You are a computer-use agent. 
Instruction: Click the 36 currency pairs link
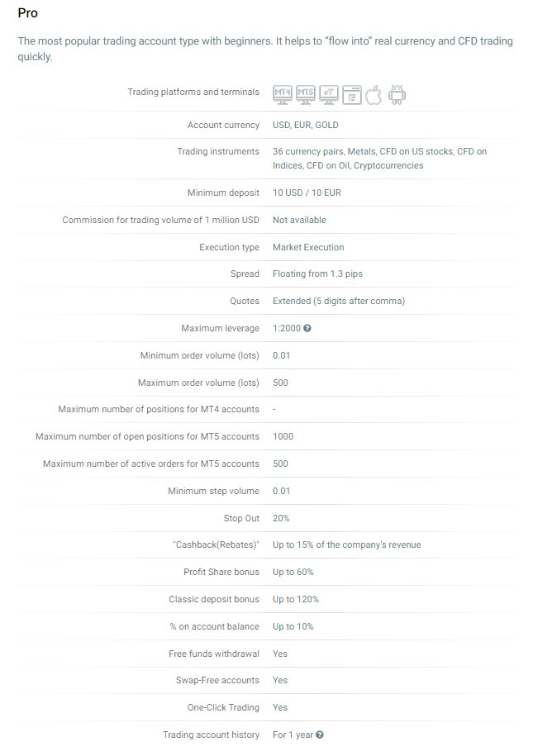(307, 151)
